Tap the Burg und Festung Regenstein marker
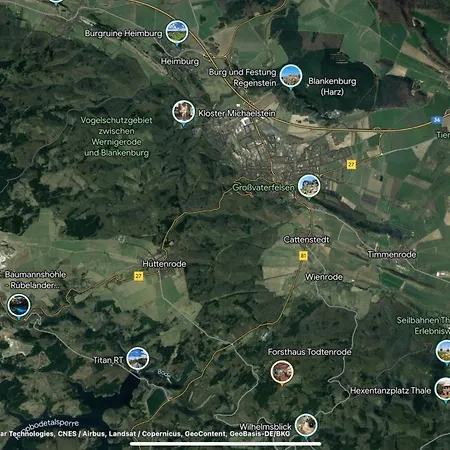 coord(291,77)
